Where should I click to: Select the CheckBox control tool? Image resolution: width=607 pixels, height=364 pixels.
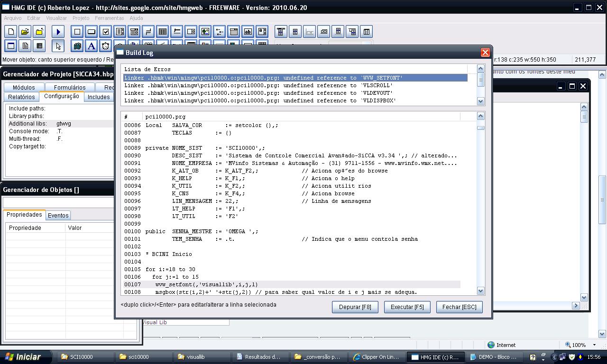[106, 32]
